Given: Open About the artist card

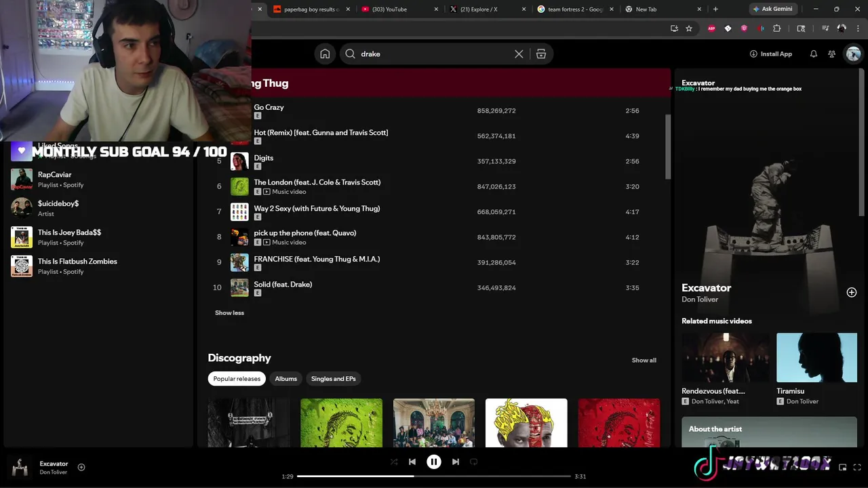Looking at the screenshot, I should (769, 432).
